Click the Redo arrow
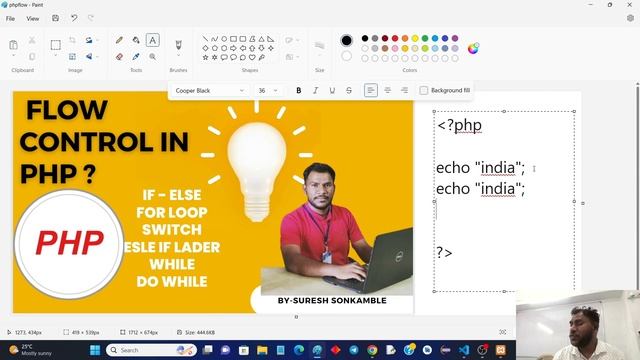Screen dimensions: 640x360 [x=91, y=18]
